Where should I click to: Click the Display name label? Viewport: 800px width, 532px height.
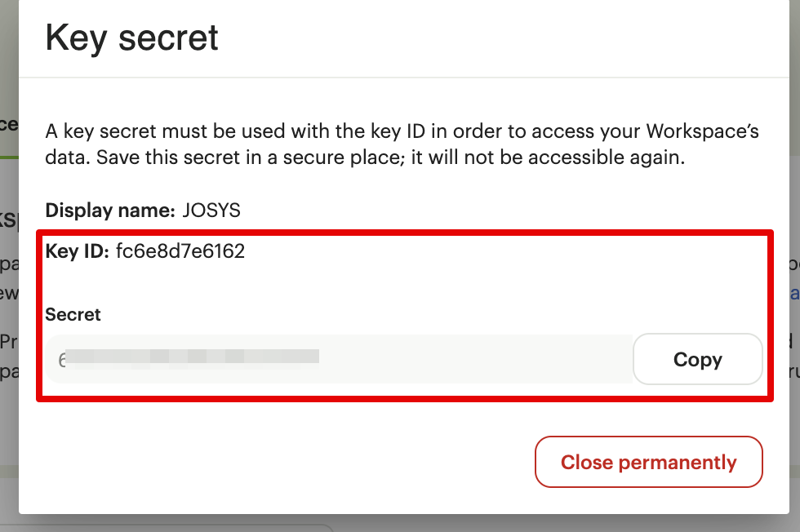(110, 211)
